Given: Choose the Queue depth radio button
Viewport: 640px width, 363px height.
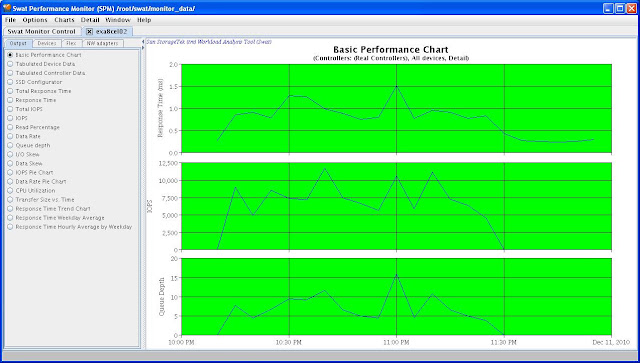Looking at the screenshot, I should pos(10,145).
